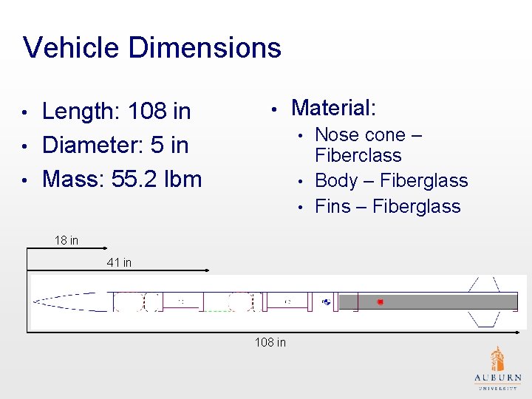Select the Fins – Fiberglass line

[388, 206]
